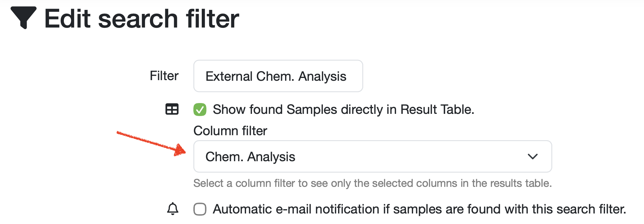Enable automatic e-mail notification checkbox

200,209
